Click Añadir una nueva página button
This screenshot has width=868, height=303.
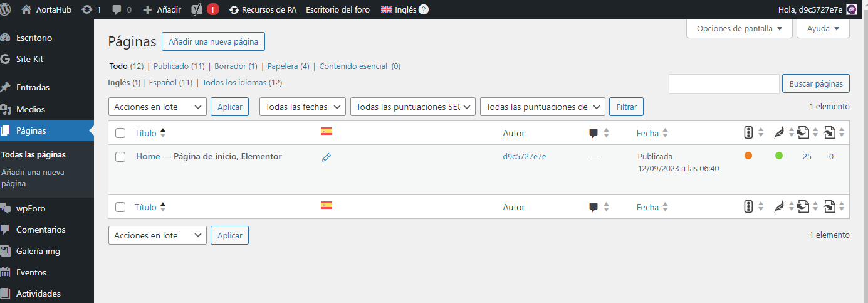(x=213, y=41)
